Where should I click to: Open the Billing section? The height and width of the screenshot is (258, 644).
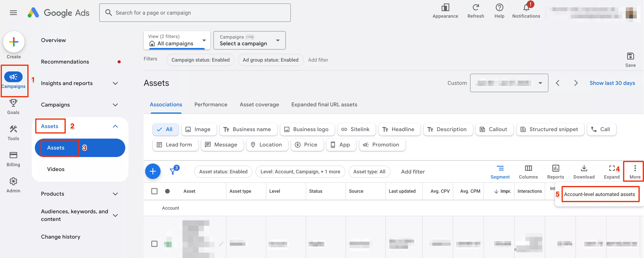[x=13, y=155]
